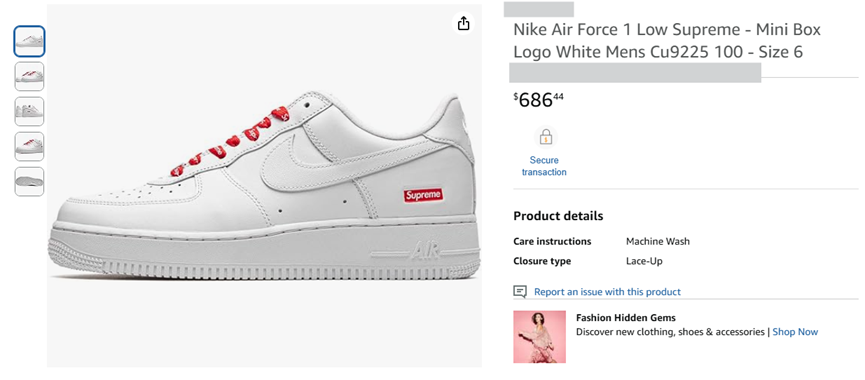Viewport: 865px width, 380px height.
Task: Follow the Shop Now link
Action: pos(795,332)
